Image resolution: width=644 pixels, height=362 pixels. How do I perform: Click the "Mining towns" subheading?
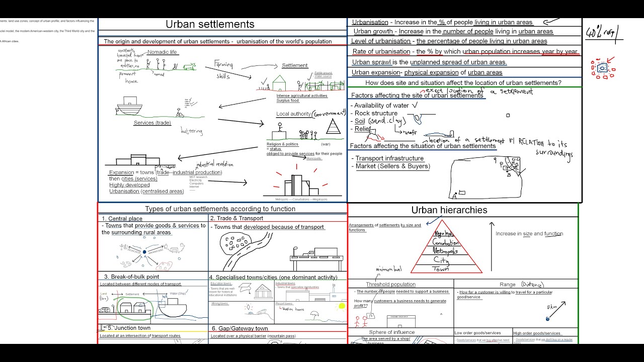[219, 304]
